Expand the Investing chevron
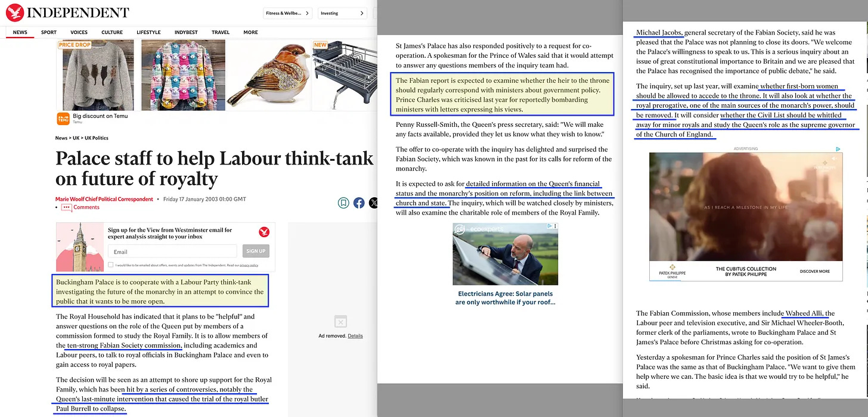This screenshot has height=417, width=868. (x=361, y=13)
